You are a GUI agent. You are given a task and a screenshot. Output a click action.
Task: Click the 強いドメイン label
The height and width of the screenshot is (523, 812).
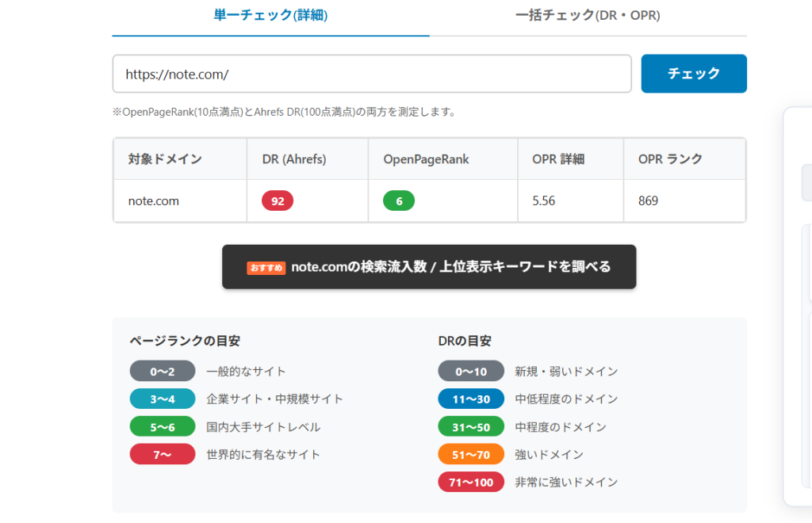pyautogui.click(x=549, y=455)
